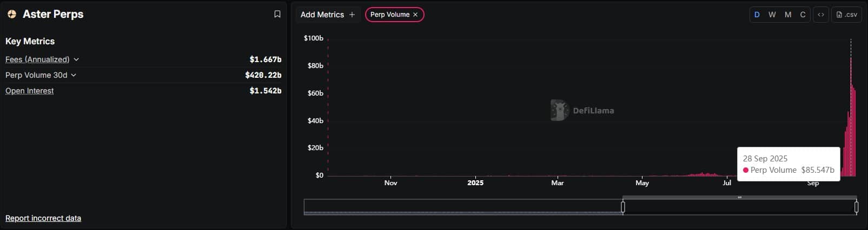The height and width of the screenshot is (230, 868).
Task: Switch chart to Monthly interval
Action: point(787,15)
